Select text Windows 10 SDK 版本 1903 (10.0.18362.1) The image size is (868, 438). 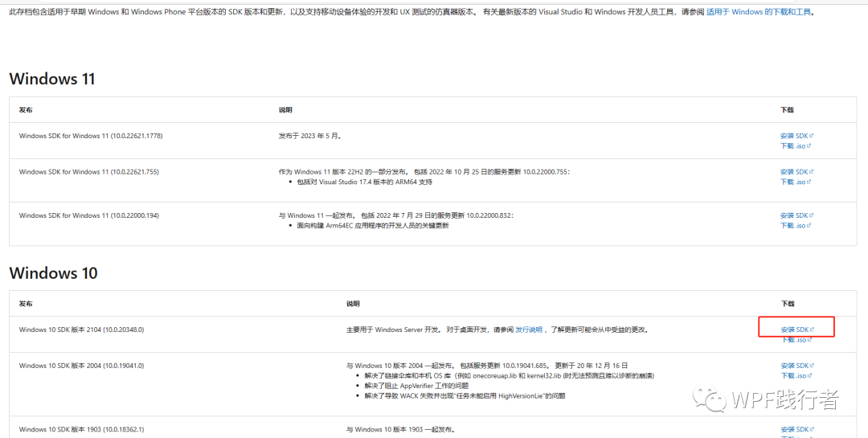pyautogui.click(x=81, y=429)
